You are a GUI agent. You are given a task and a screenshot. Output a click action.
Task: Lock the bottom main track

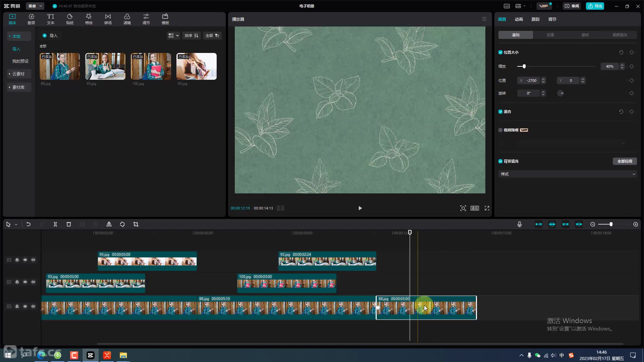click(17, 306)
